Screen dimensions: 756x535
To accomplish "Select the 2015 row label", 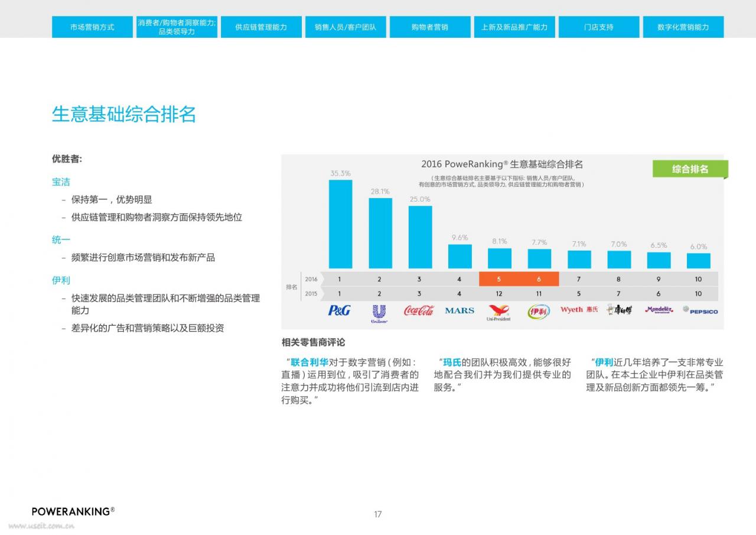I will (311, 294).
